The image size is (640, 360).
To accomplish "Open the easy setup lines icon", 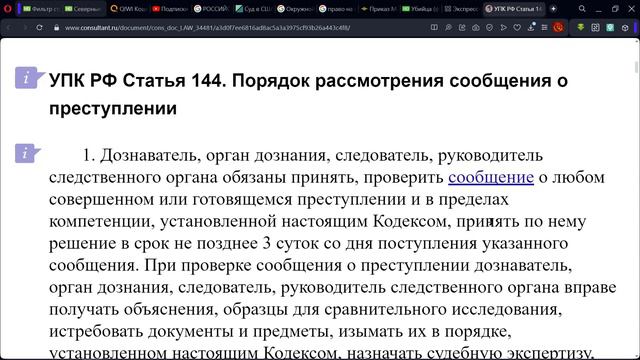I will 544,27.
